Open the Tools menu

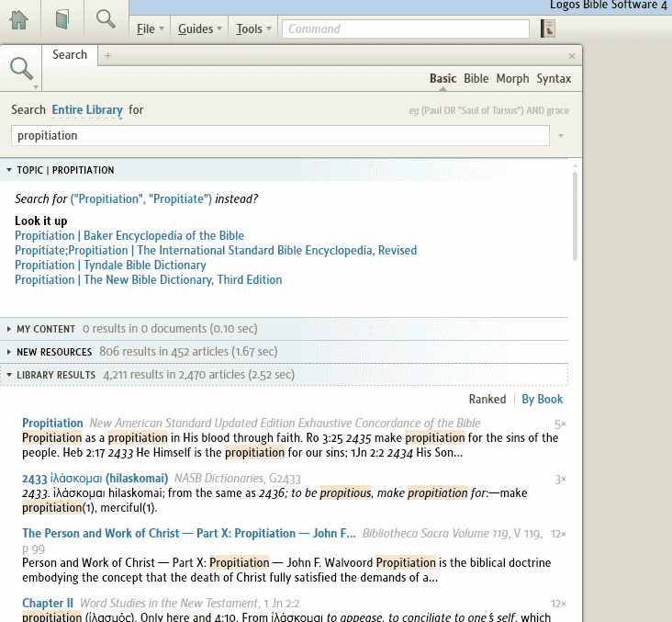coord(253,28)
